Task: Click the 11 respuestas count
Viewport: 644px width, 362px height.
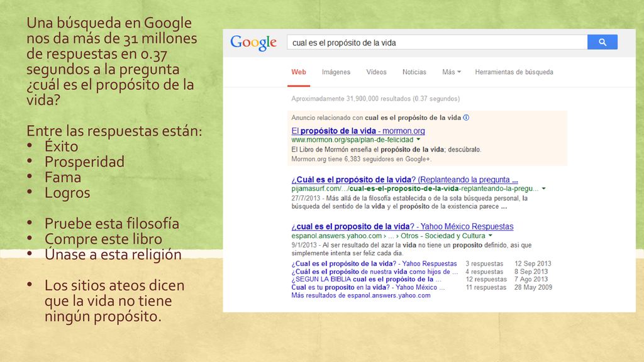Action: tap(486, 287)
